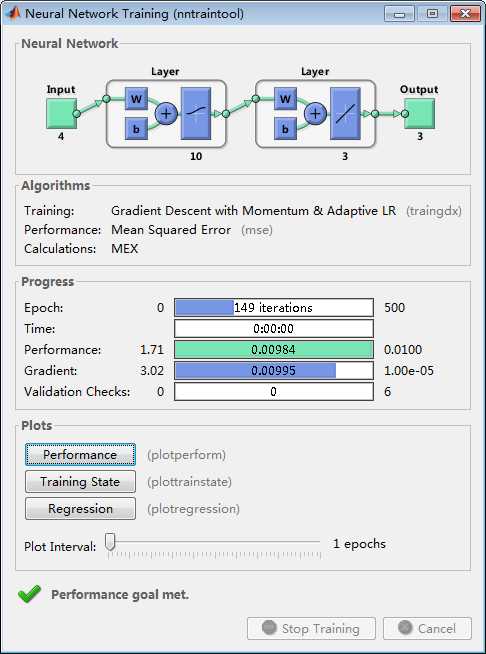Click the b bias block in second layer

pos(285,128)
